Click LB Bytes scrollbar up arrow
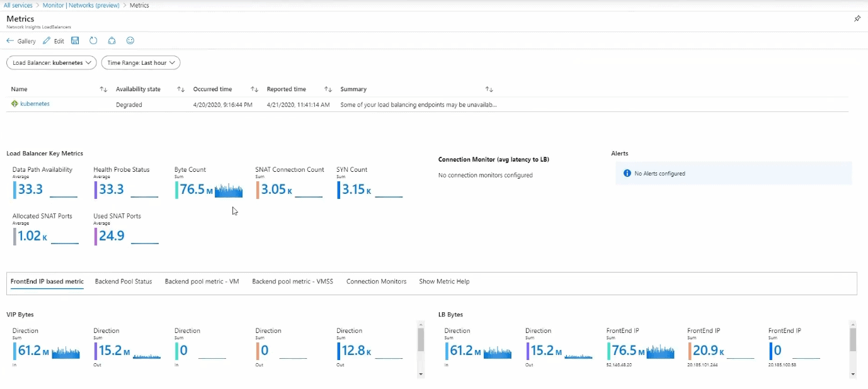 (853, 324)
